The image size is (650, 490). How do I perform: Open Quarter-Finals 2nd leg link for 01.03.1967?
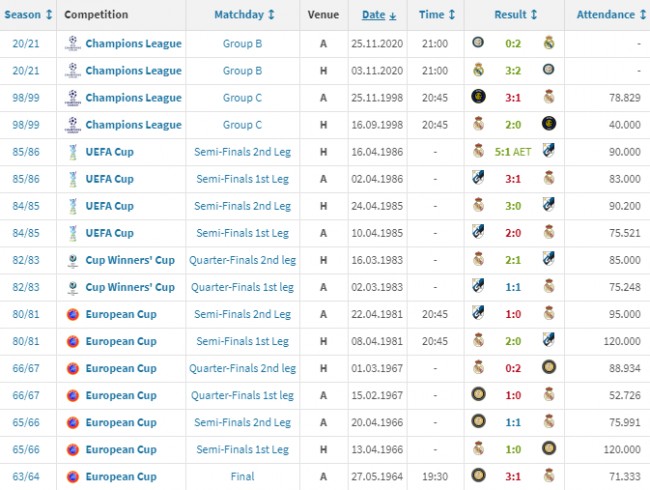(x=243, y=368)
